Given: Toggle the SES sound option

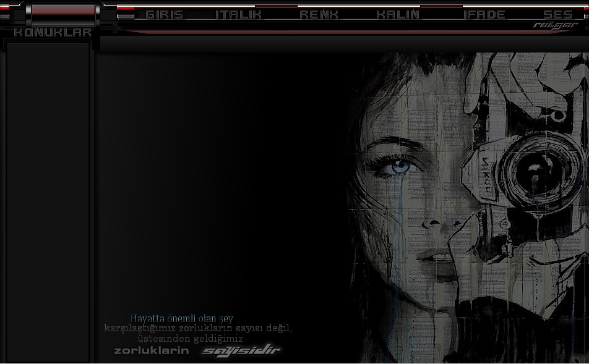Looking at the screenshot, I should point(557,14).
